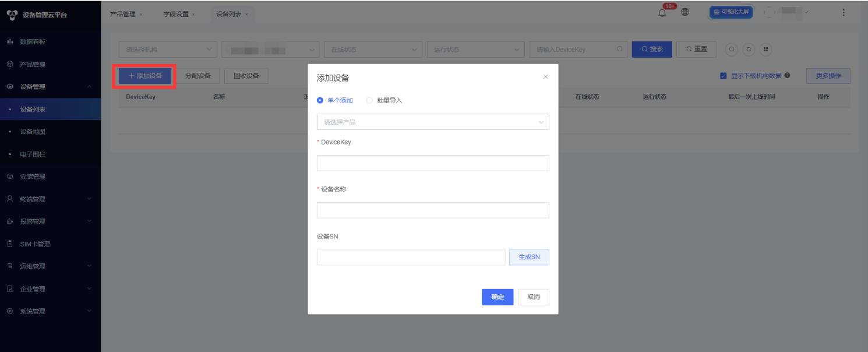Open the 在线状态 filter dropdown
868x352 pixels.
point(373,50)
